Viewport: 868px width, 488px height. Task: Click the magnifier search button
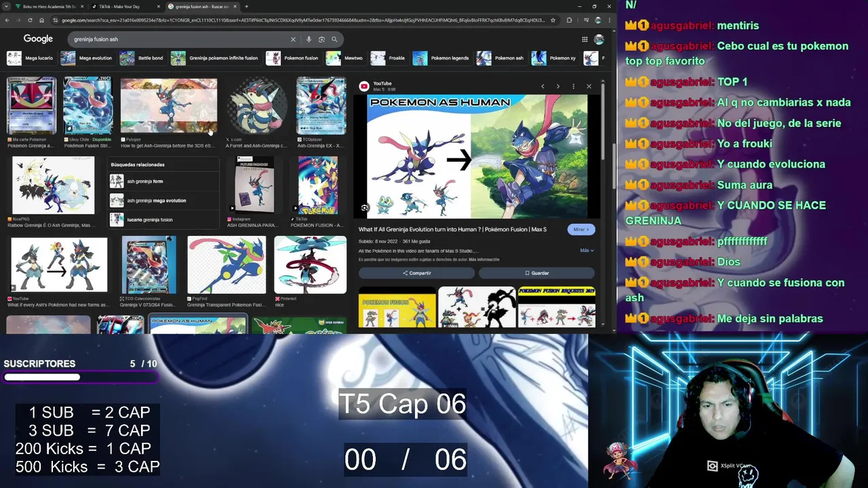[334, 39]
